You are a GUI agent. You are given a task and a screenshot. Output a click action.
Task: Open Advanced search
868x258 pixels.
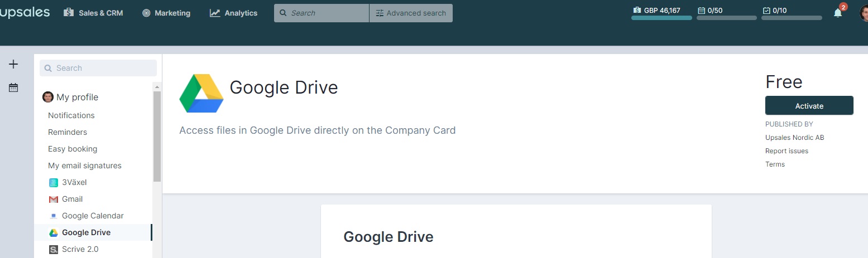coord(411,13)
